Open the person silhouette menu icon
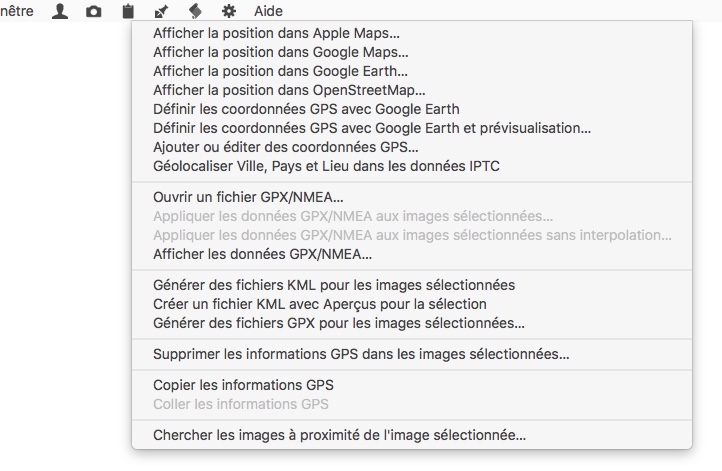The image size is (722, 471). [x=60, y=11]
